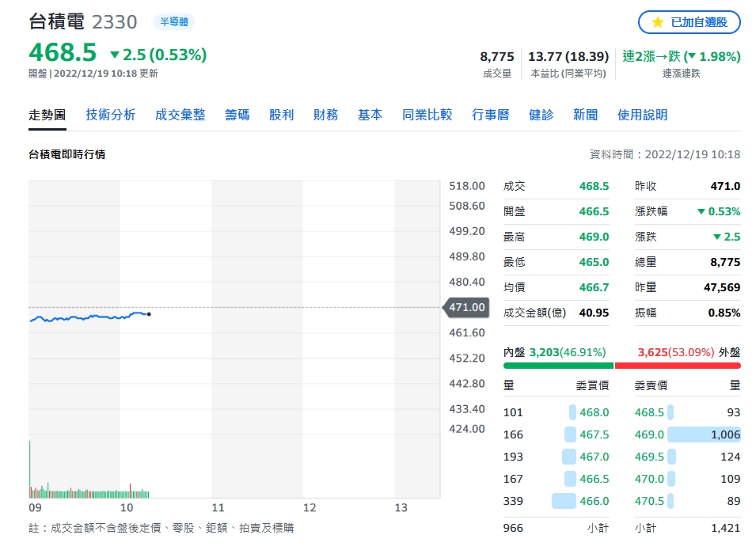Click the 連2漲→跌 streak indicator
The image size is (756, 550).
tap(682, 56)
